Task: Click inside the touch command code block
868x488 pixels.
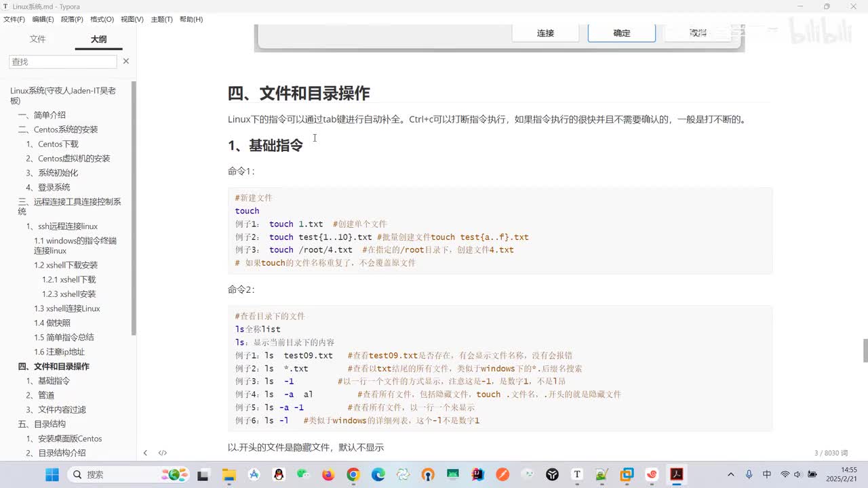Action: (500, 230)
